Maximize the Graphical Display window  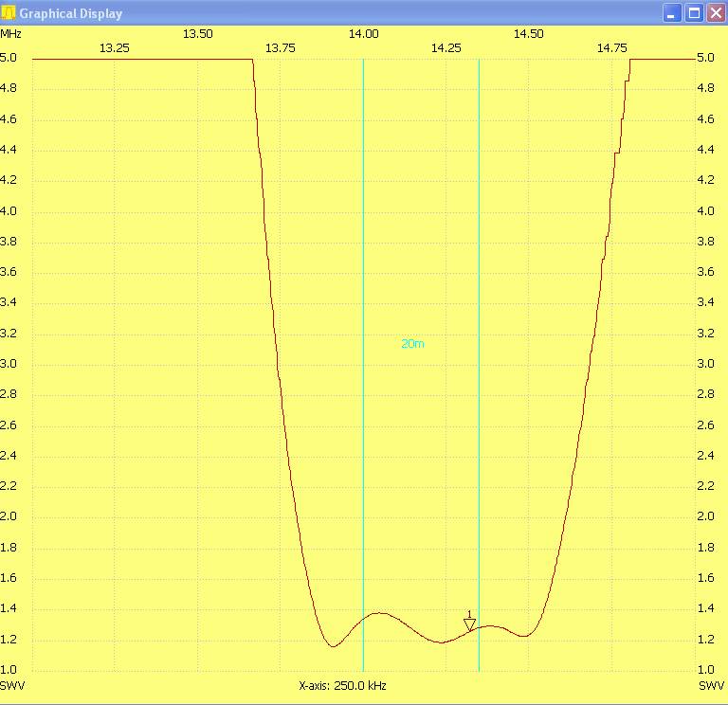693,13
